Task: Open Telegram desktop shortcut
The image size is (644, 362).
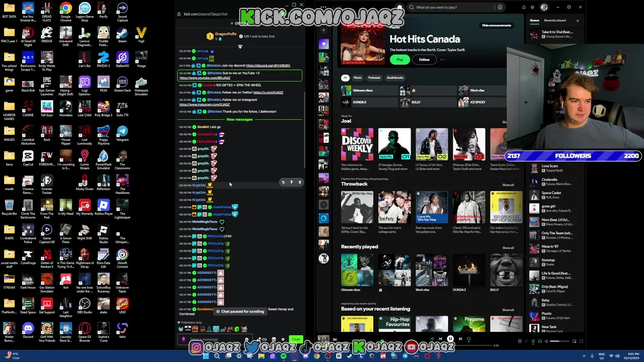Action: click(122, 134)
